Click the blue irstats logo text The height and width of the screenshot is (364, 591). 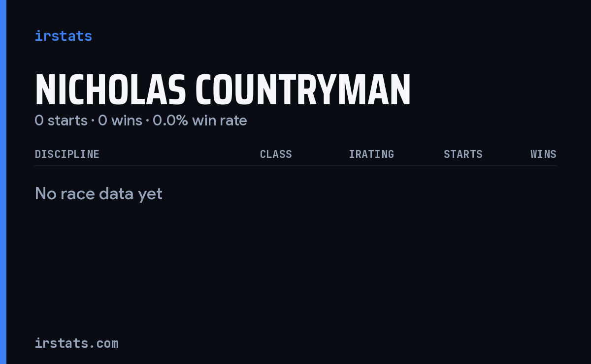click(63, 36)
